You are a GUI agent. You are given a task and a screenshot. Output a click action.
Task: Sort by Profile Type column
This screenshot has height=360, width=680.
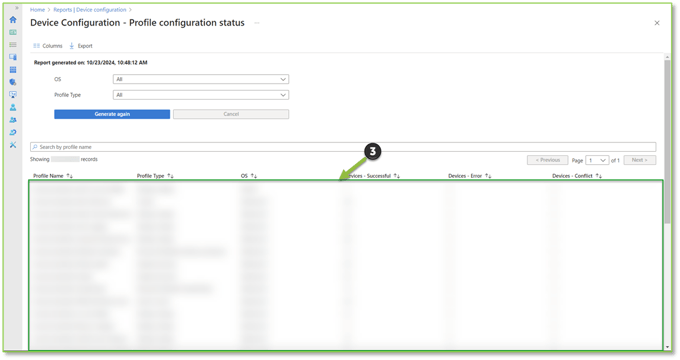click(155, 176)
